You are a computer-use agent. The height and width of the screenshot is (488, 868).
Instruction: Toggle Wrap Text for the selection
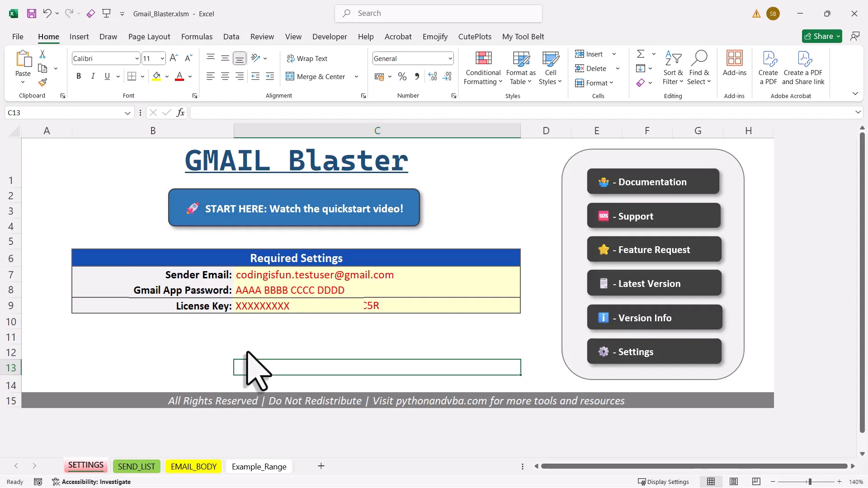click(308, 58)
